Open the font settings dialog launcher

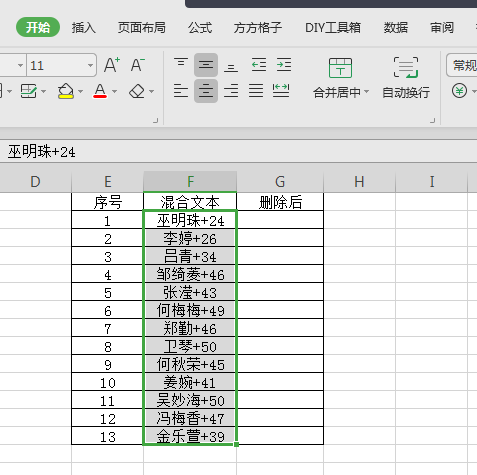coord(156,120)
